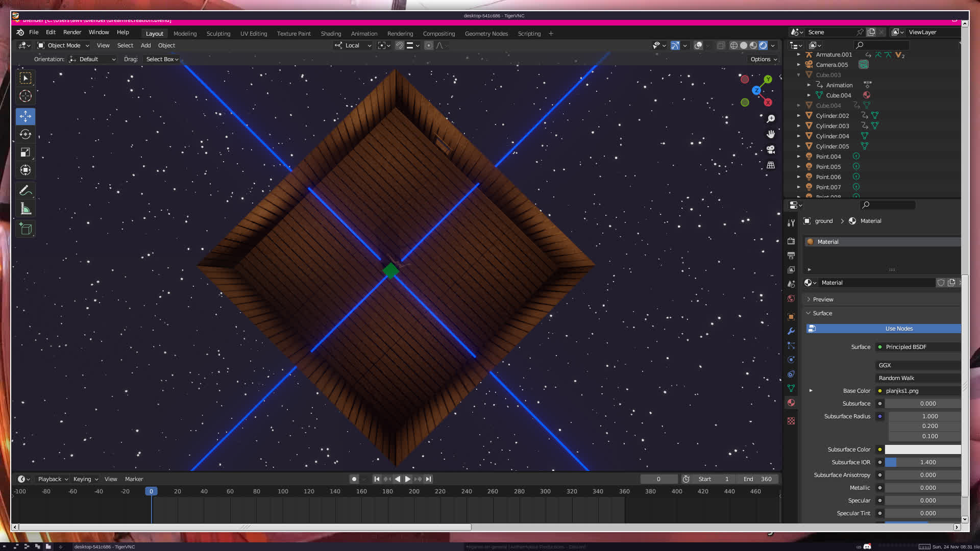
Task: Select the Measure tool
Action: pyautogui.click(x=26, y=209)
